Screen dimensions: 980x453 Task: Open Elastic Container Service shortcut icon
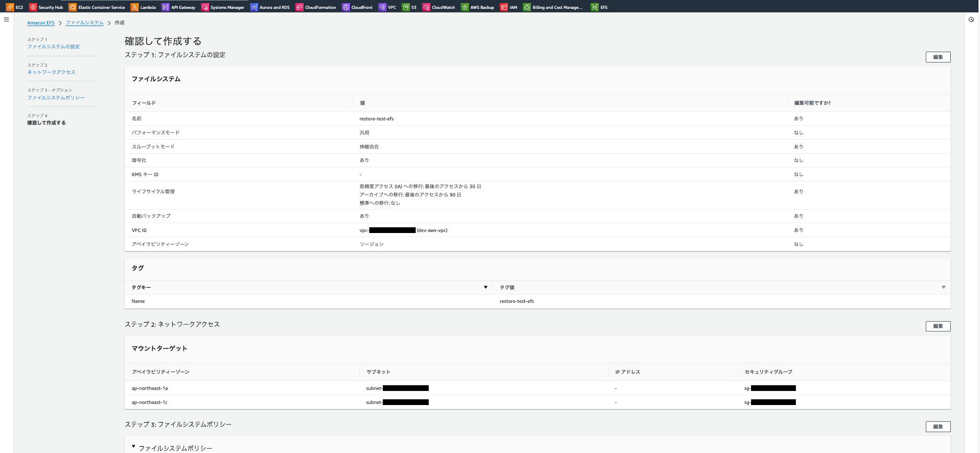coord(72,7)
